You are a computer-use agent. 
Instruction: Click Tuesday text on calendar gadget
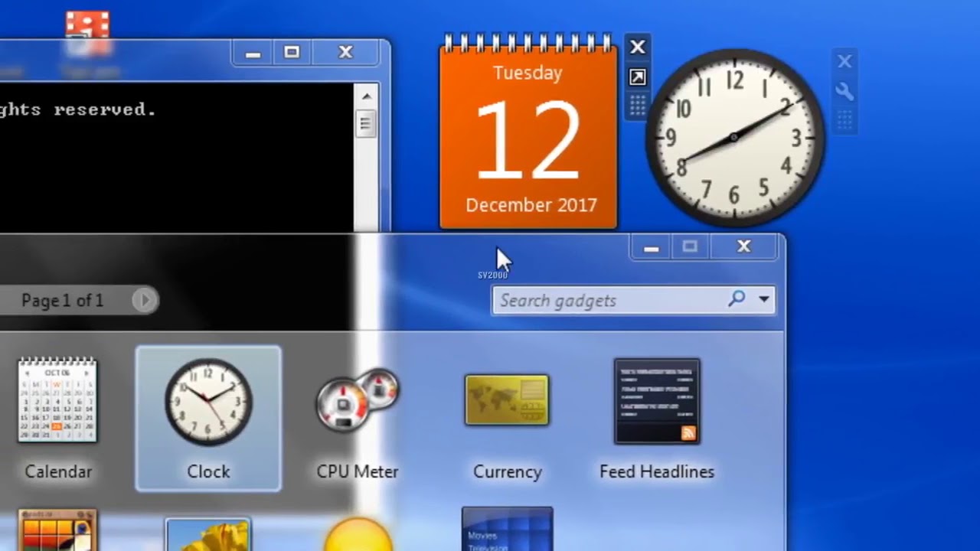tap(528, 73)
